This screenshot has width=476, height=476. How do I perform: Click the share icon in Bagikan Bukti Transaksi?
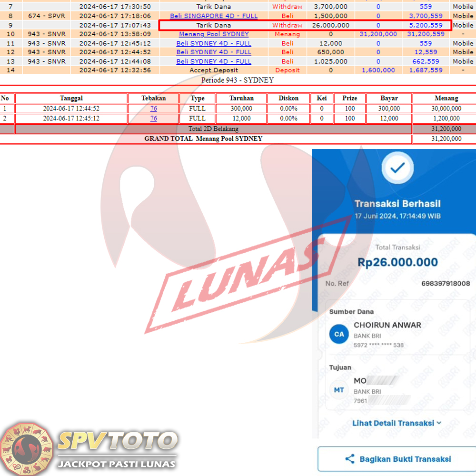pyautogui.click(x=350, y=459)
